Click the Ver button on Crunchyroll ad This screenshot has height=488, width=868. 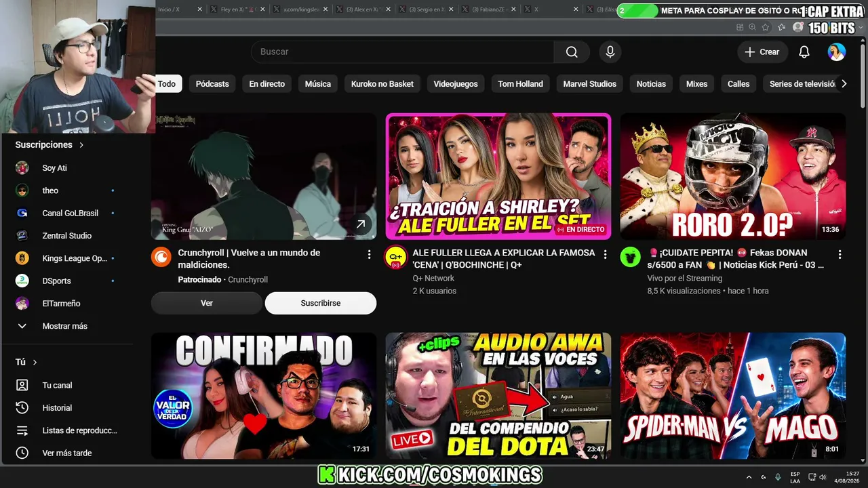207,303
